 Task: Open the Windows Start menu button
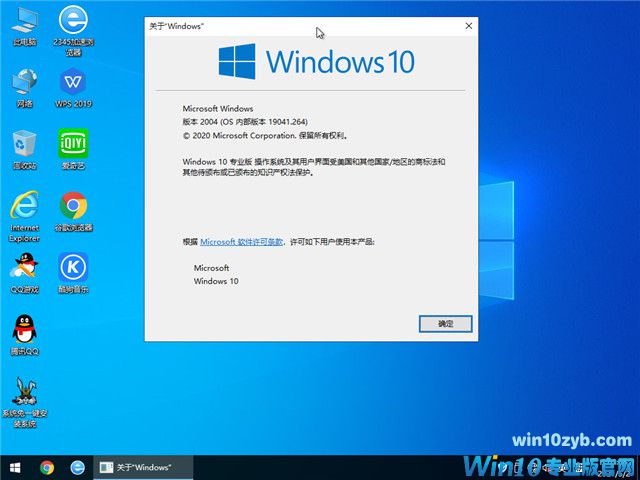(x=16, y=467)
